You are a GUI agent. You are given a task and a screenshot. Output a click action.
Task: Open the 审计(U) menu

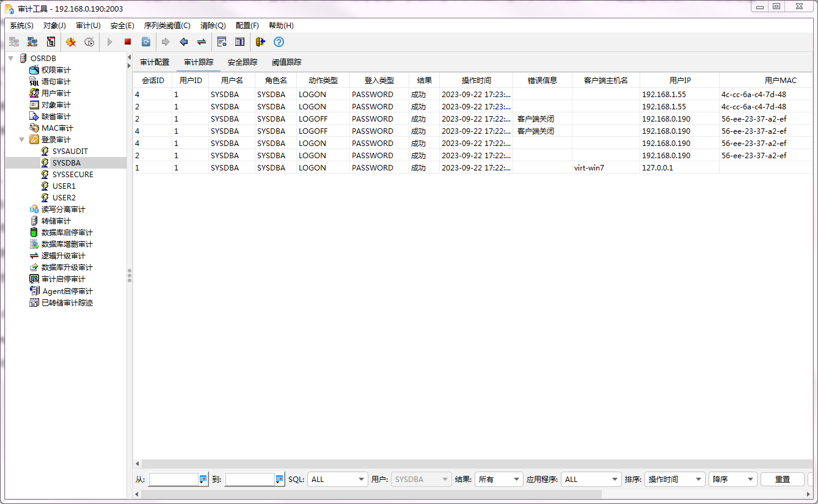[x=88, y=26]
